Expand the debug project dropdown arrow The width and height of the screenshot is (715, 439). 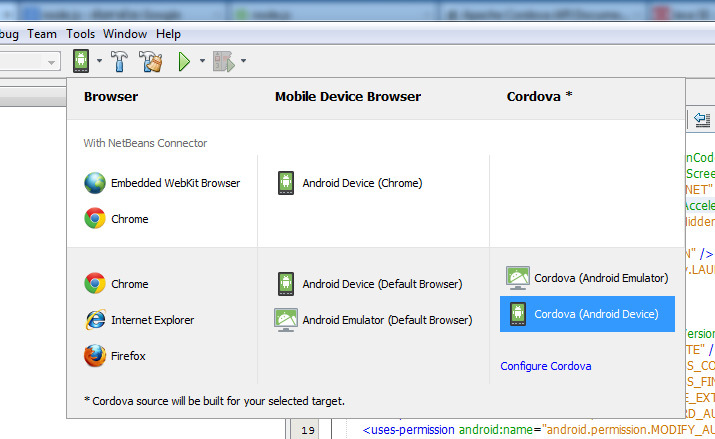(x=243, y=62)
